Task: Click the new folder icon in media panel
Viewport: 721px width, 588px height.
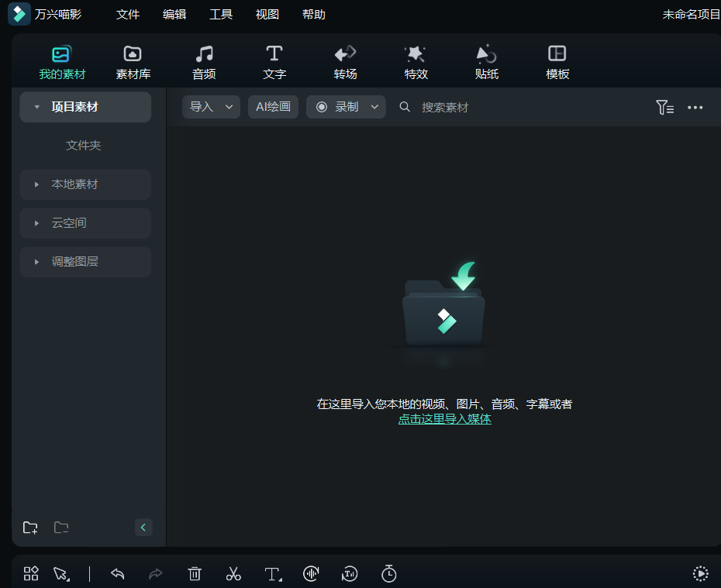Action: [x=29, y=528]
